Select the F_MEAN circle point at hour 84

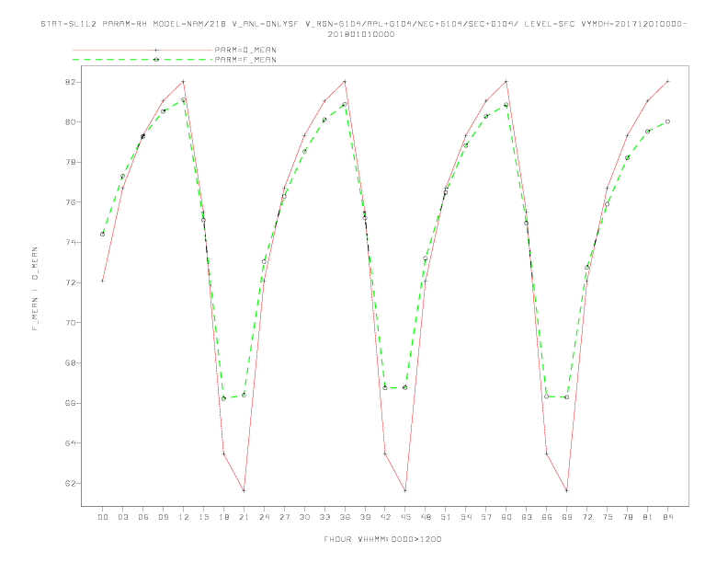coord(667,121)
